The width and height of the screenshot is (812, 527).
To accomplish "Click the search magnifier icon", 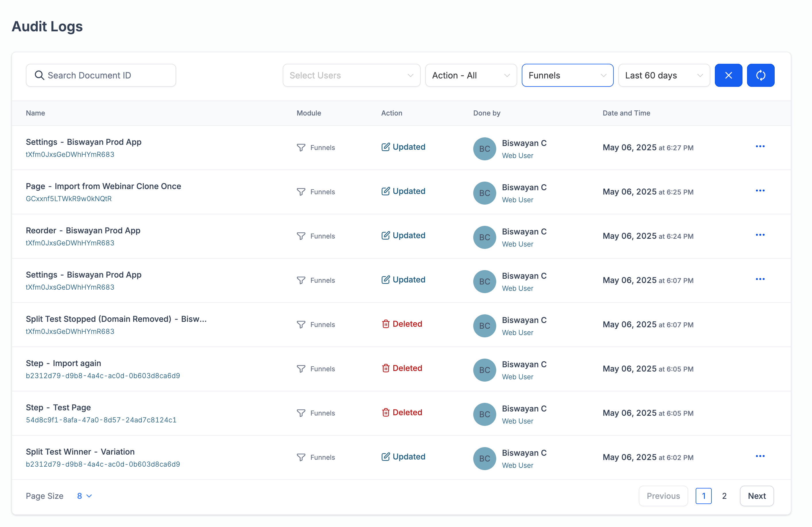I will click(x=40, y=75).
